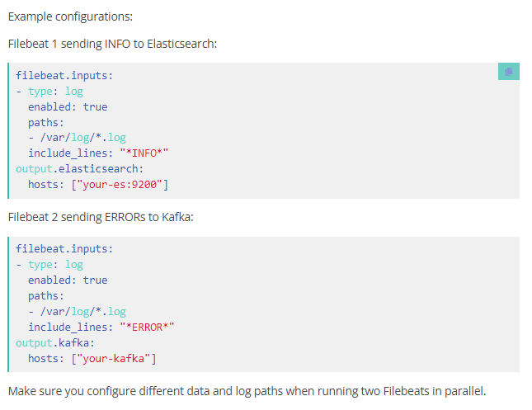Click "enabled: true" in the first code block
The width and height of the screenshot is (532, 410).
(68, 107)
